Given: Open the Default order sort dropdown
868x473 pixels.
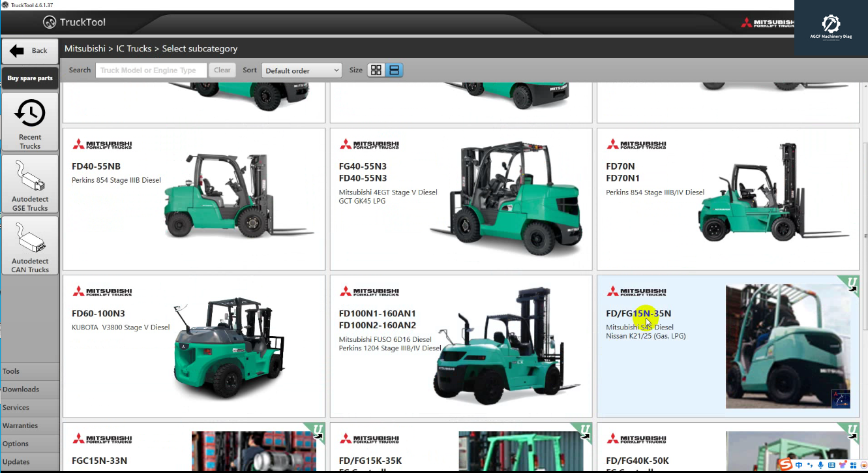Looking at the screenshot, I should [301, 70].
